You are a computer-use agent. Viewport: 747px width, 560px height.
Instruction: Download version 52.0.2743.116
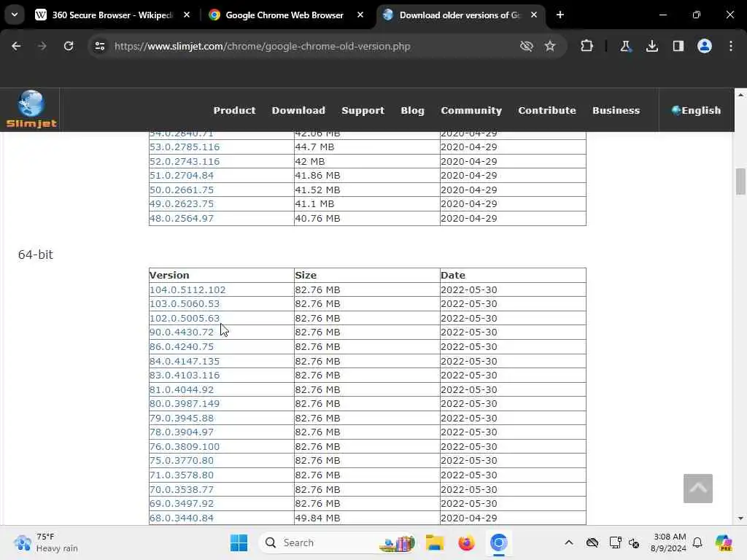[x=185, y=161]
